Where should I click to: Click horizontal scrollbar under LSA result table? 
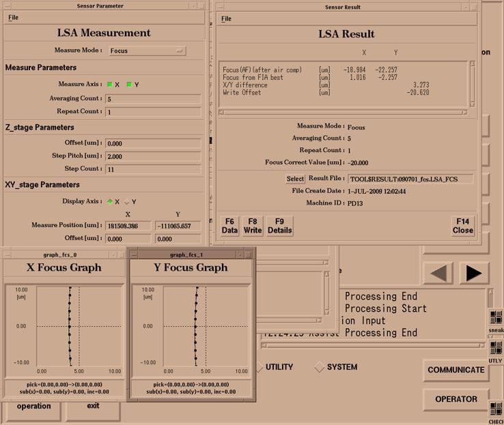tap(343, 113)
